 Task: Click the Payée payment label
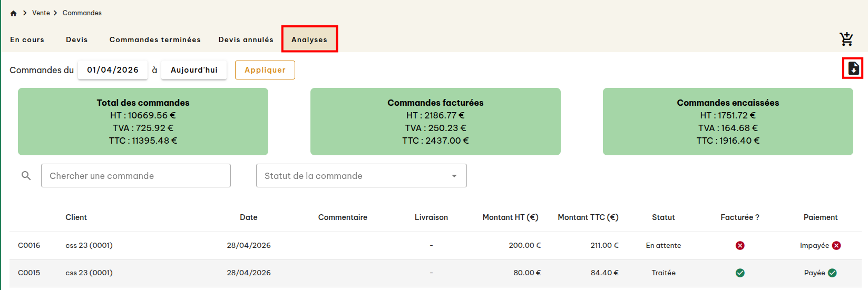pyautogui.click(x=814, y=273)
